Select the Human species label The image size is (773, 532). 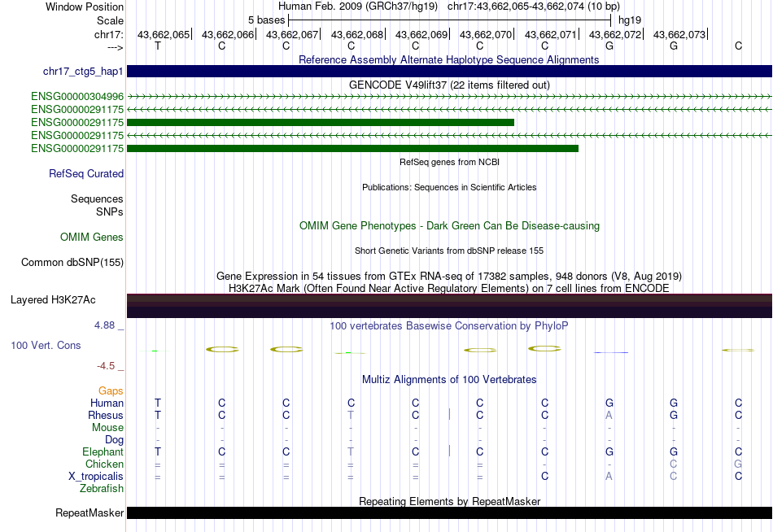click(107, 403)
